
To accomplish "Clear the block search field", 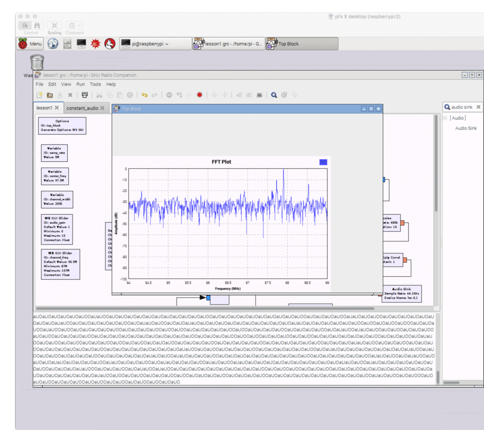I will pos(479,107).
